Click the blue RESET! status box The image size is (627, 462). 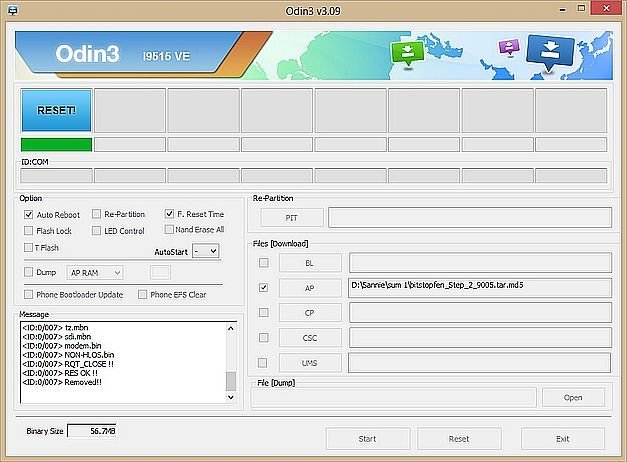coord(56,110)
